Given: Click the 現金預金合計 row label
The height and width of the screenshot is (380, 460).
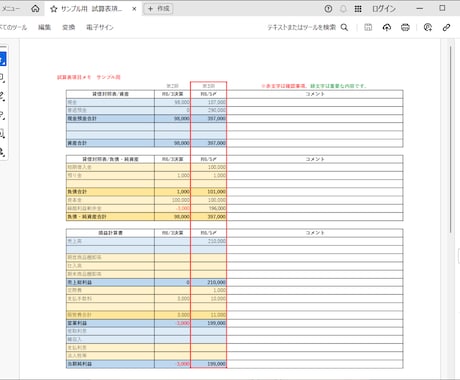Looking at the screenshot, I should (x=82, y=119).
